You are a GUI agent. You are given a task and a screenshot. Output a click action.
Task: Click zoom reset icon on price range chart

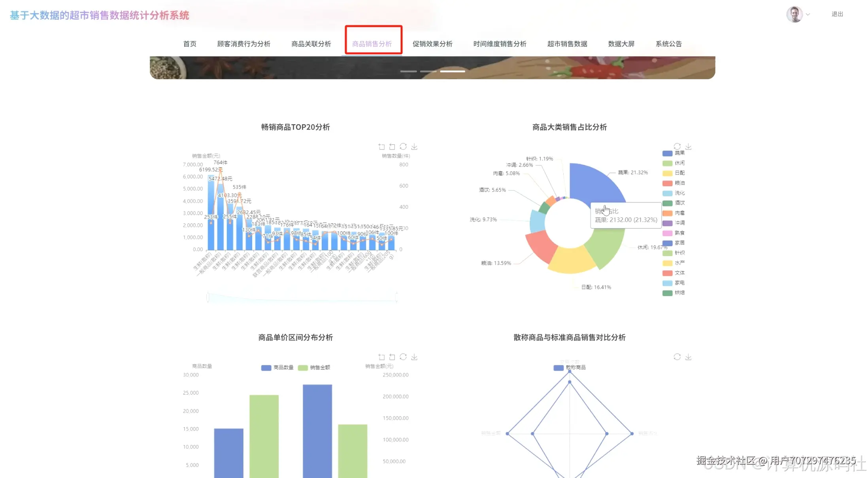coord(392,357)
